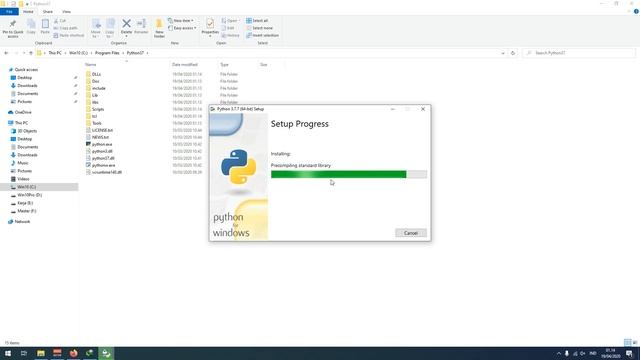Switch to the Share ribbon tab
The image size is (640, 360).
48,11
